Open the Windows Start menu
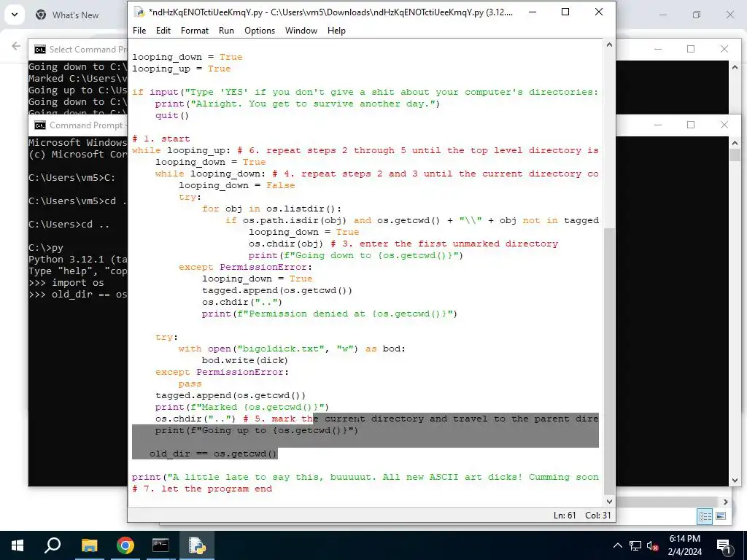 point(18,545)
